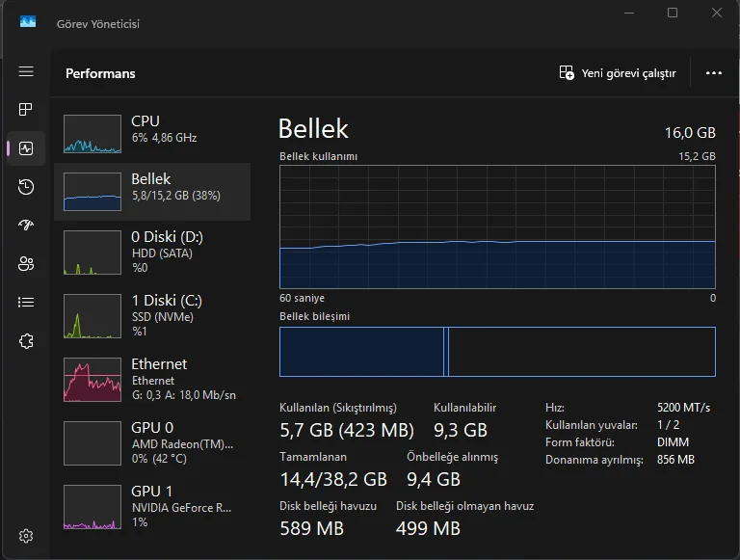
Task: Select the Ethernet network item
Action: click(152, 379)
